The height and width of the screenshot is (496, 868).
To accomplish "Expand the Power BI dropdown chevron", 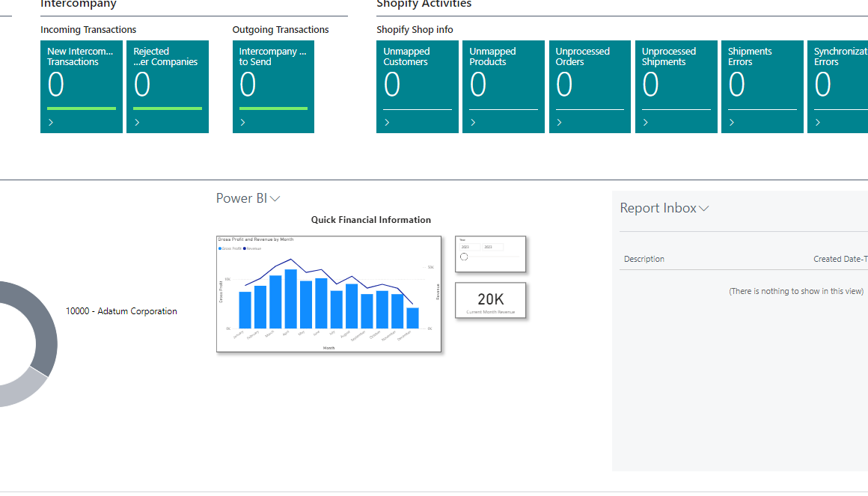I will pos(275,199).
